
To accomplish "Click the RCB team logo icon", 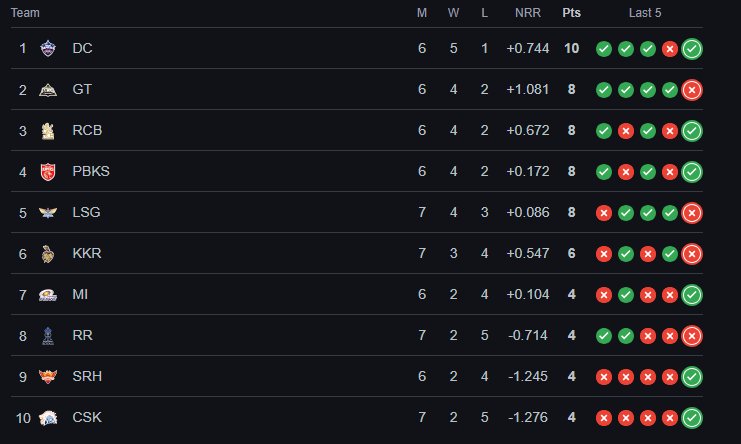I will click(47, 130).
